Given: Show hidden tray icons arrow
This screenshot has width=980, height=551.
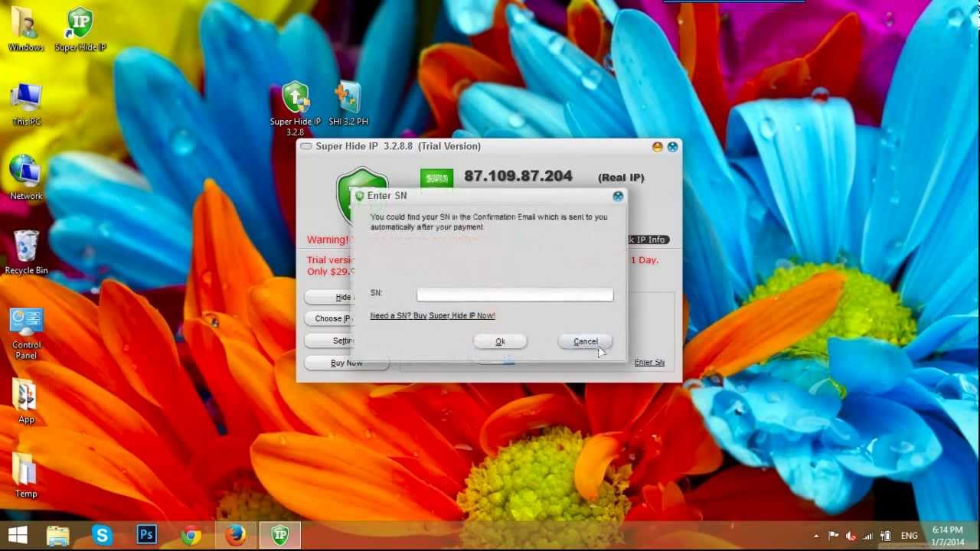Looking at the screenshot, I should pyautogui.click(x=816, y=536).
